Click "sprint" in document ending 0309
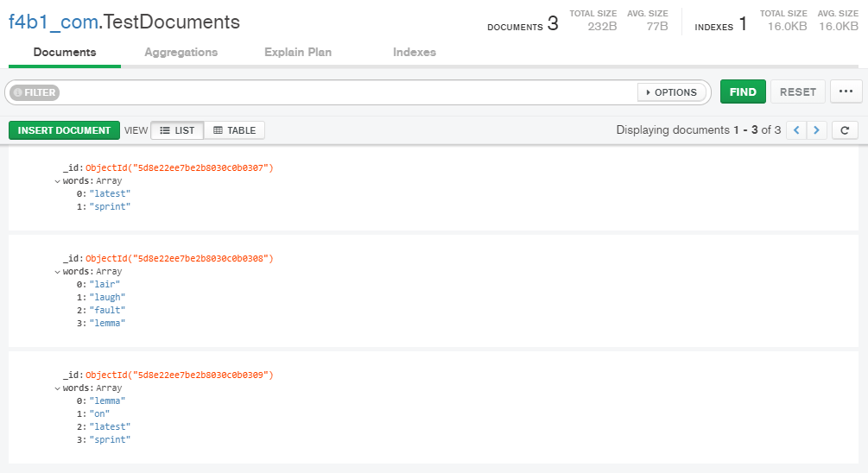This screenshot has height=473, width=868. coord(110,440)
